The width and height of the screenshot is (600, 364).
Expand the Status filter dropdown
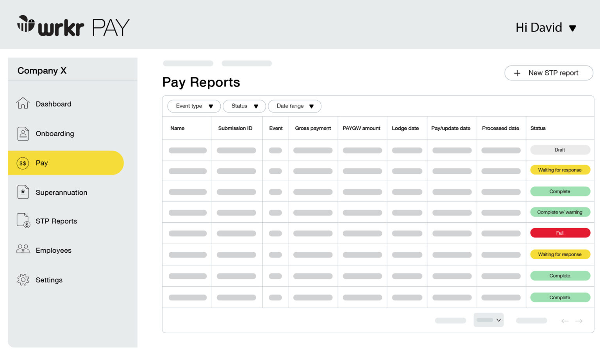pyautogui.click(x=244, y=106)
